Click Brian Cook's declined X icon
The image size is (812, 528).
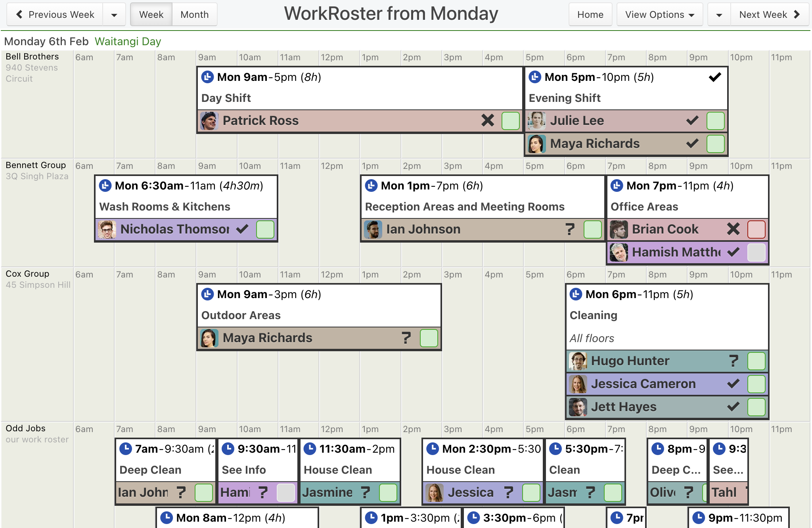coord(733,229)
